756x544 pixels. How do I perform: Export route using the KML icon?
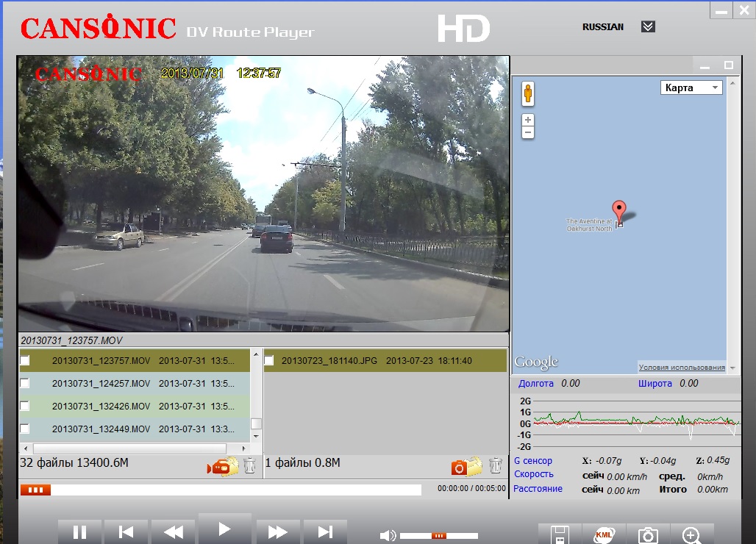604,535
